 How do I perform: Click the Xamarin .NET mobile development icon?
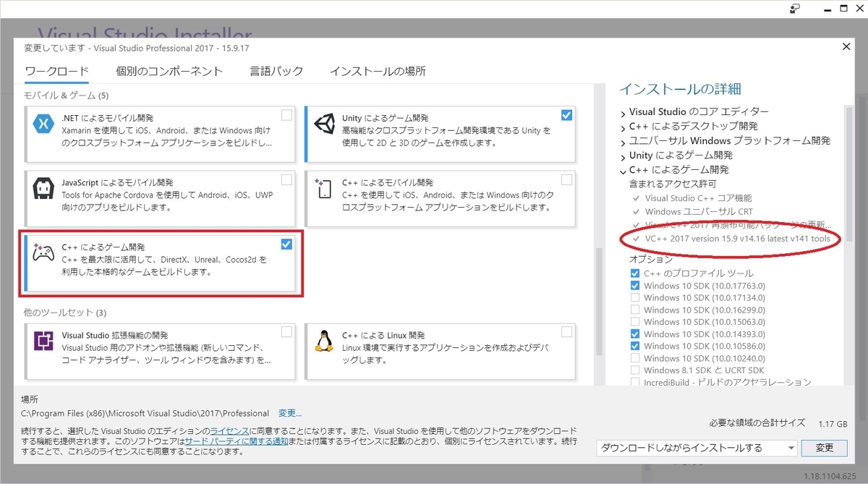pyautogui.click(x=44, y=125)
